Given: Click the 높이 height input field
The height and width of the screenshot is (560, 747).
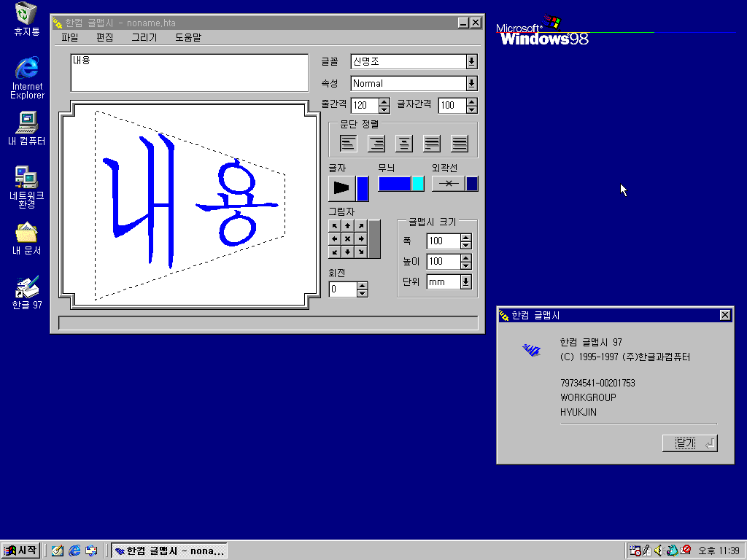Looking at the screenshot, I should pyautogui.click(x=444, y=262).
